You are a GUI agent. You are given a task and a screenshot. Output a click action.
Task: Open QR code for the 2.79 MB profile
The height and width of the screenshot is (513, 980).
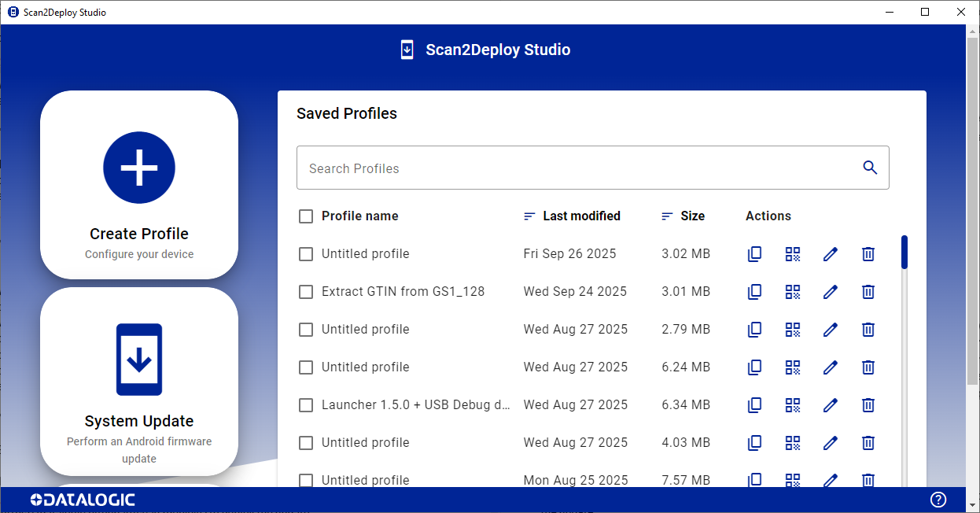[792, 330]
